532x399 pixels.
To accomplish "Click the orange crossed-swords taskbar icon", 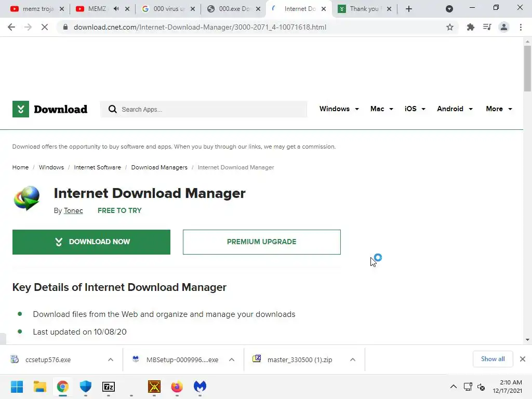I will (x=154, y=387).
